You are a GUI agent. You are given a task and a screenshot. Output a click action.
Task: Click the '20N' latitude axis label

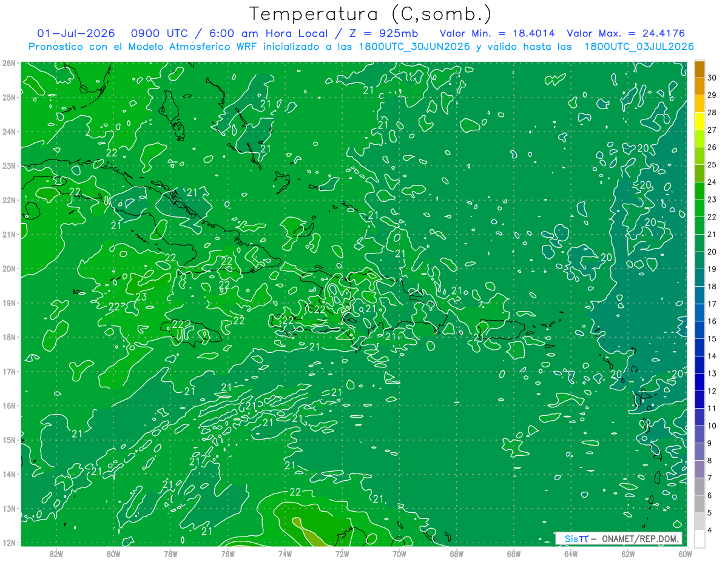pyautogui.click(x=8, y=269)
